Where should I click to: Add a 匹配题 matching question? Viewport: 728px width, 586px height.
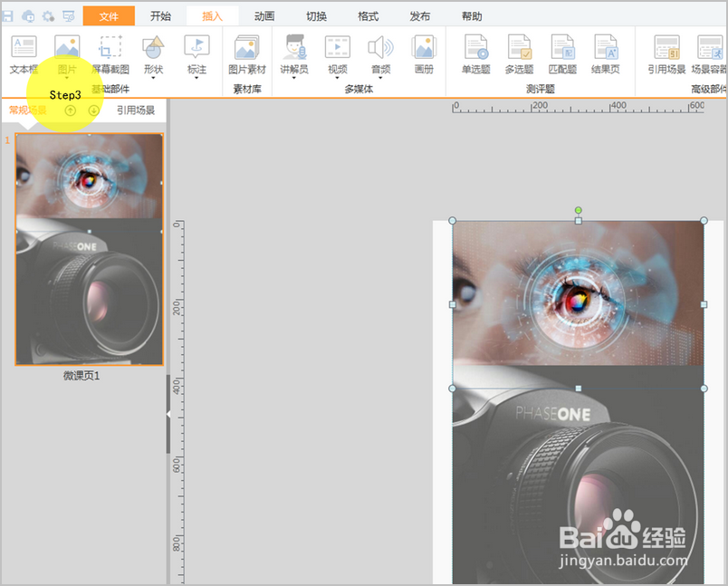click(562, 54)
